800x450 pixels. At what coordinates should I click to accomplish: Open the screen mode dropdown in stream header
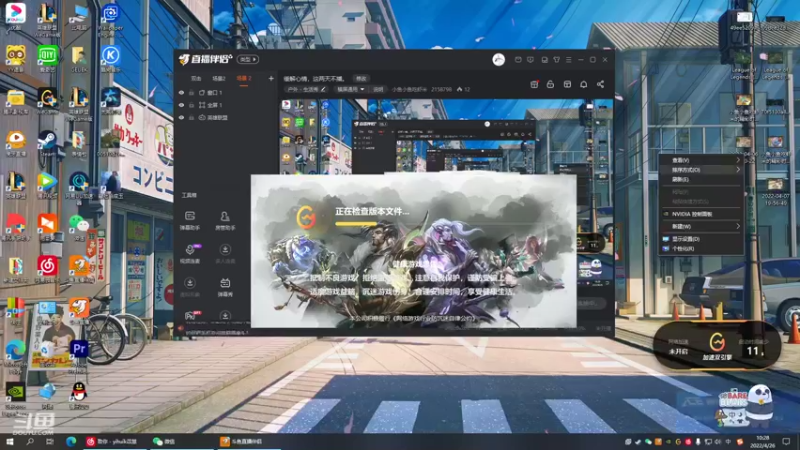(350, 89)
